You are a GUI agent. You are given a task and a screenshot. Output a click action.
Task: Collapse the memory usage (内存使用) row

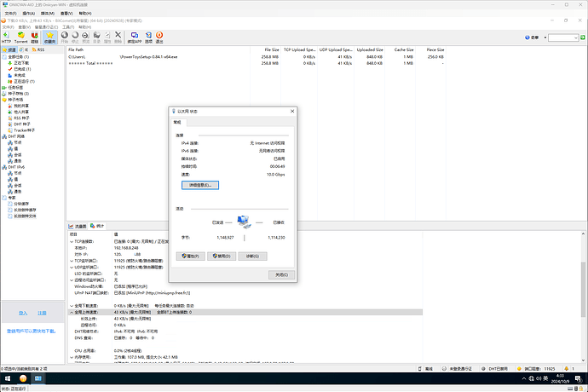click(x=72, y=357)
